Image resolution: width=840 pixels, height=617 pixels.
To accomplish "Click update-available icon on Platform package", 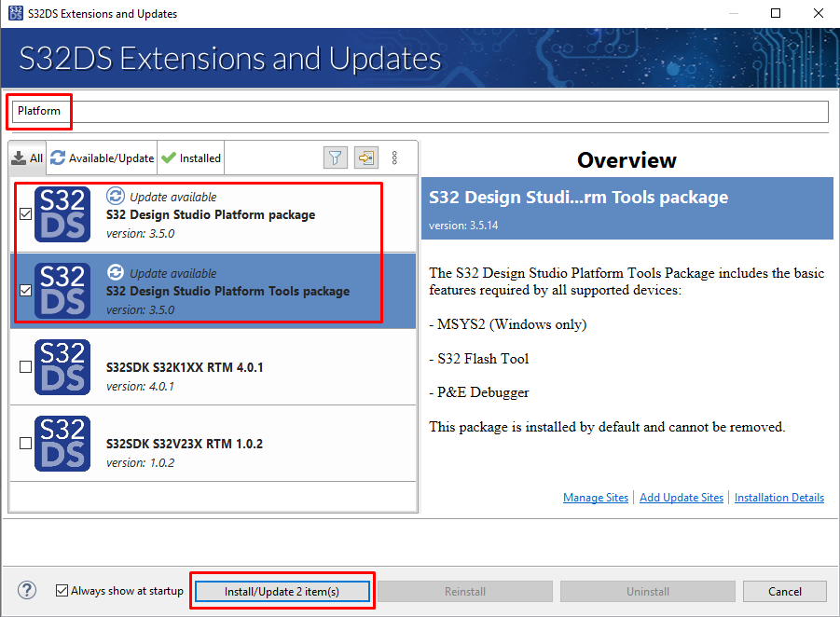I will coord(116,196).
